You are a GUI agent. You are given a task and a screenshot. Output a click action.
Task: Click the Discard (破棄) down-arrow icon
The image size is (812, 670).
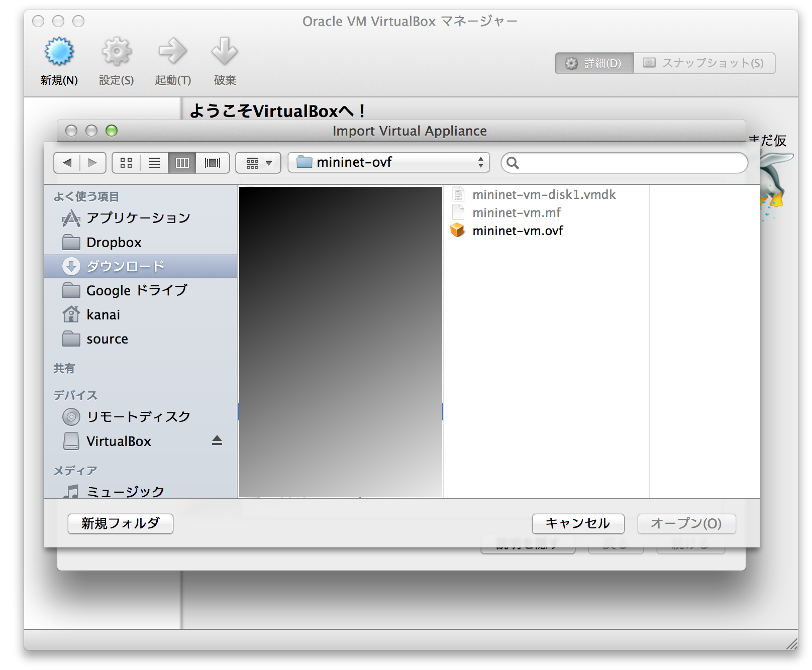225,51
